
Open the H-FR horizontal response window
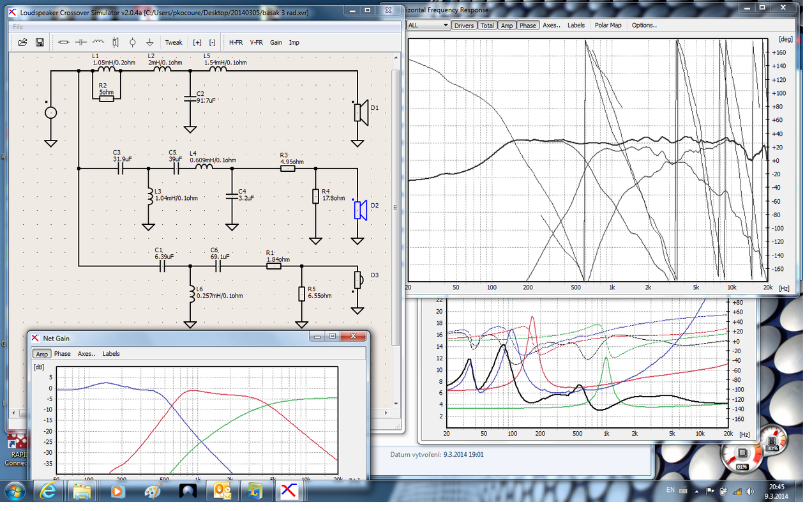coord(236,43)
